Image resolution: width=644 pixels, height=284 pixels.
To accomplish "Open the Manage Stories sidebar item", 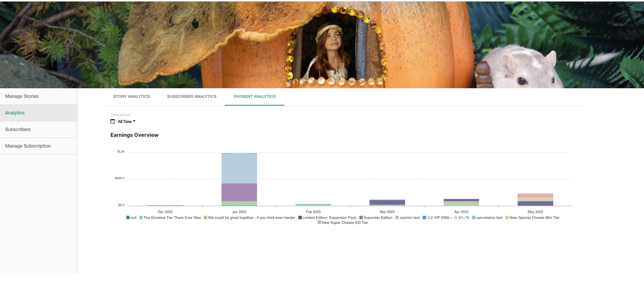I will coord(39,96).
